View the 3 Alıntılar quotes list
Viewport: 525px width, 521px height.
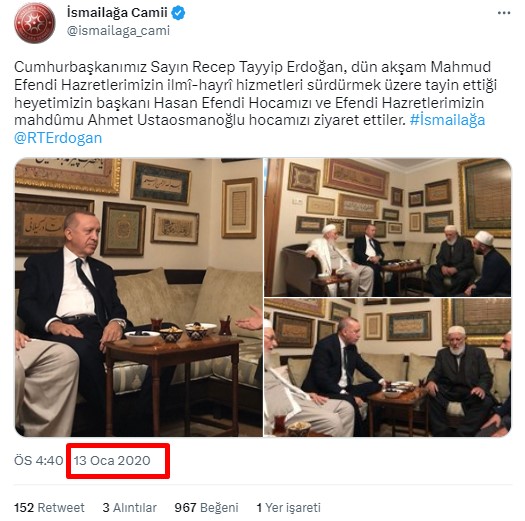130,508
